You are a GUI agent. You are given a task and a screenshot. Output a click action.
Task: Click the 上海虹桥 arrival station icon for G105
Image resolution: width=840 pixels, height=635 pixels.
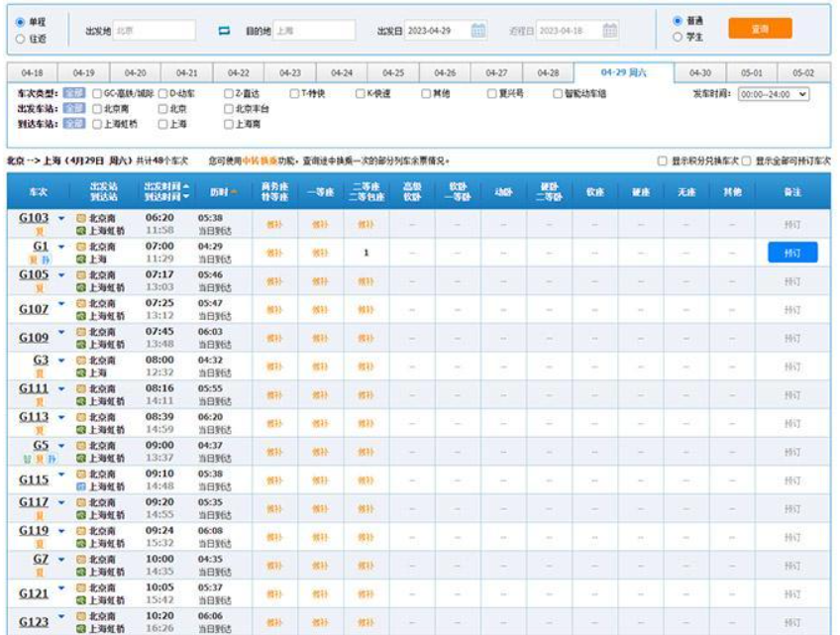tap(83, 287)
